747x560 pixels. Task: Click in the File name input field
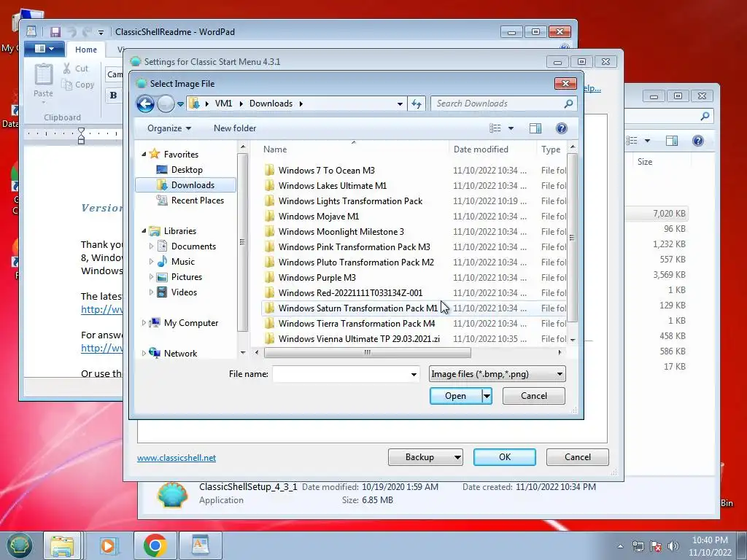[341, 374]
